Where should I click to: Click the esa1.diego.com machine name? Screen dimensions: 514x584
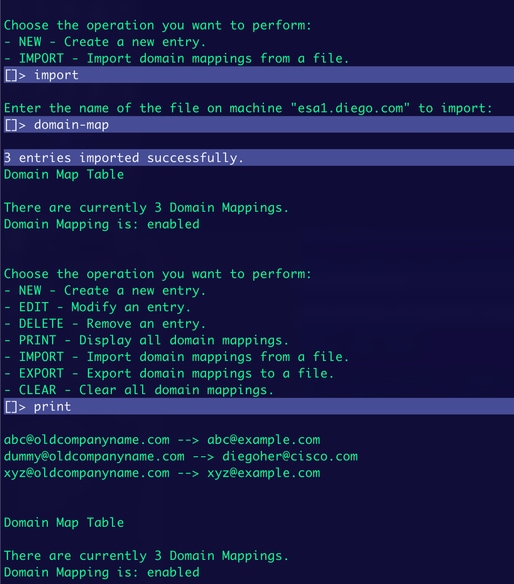(x=350, y=108)
